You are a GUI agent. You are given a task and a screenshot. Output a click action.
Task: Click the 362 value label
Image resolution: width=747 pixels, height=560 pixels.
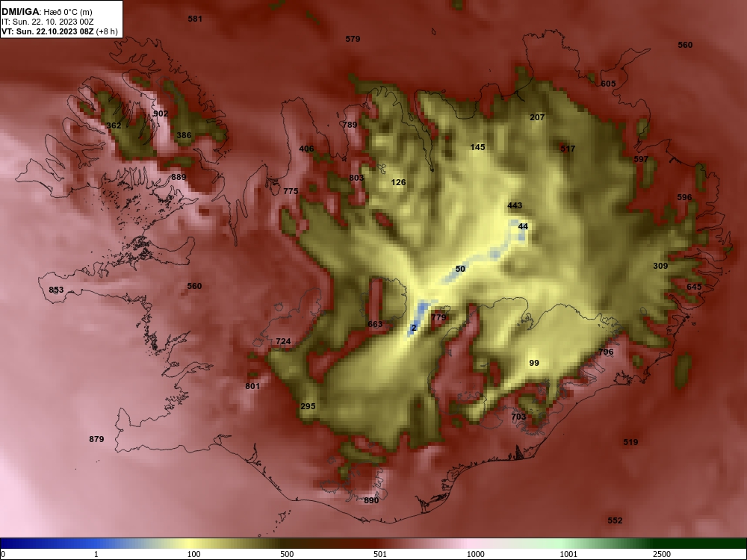click(114, 125)
